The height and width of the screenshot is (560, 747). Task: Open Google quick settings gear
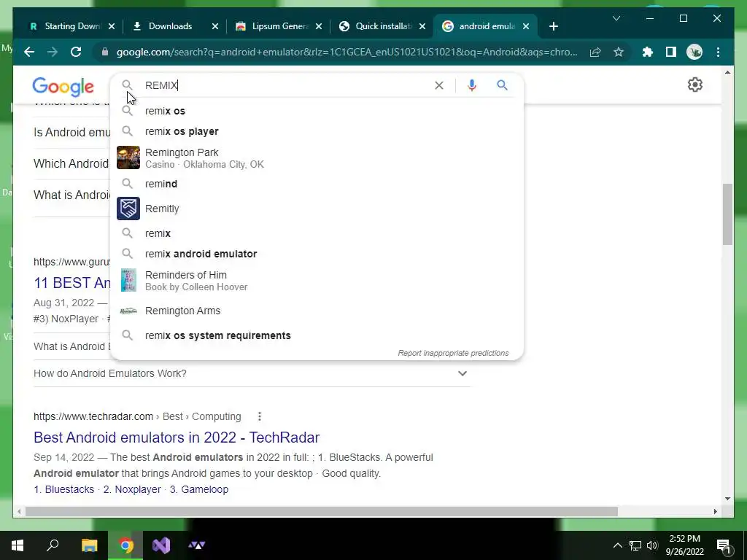point(695,85)
